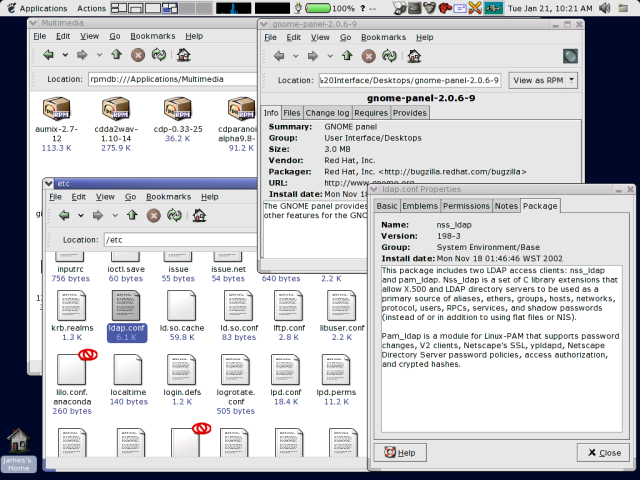
Task: Click Up arrow in Multimedia window toolbar
Action: pyautogui.click(x=117, y=54)
